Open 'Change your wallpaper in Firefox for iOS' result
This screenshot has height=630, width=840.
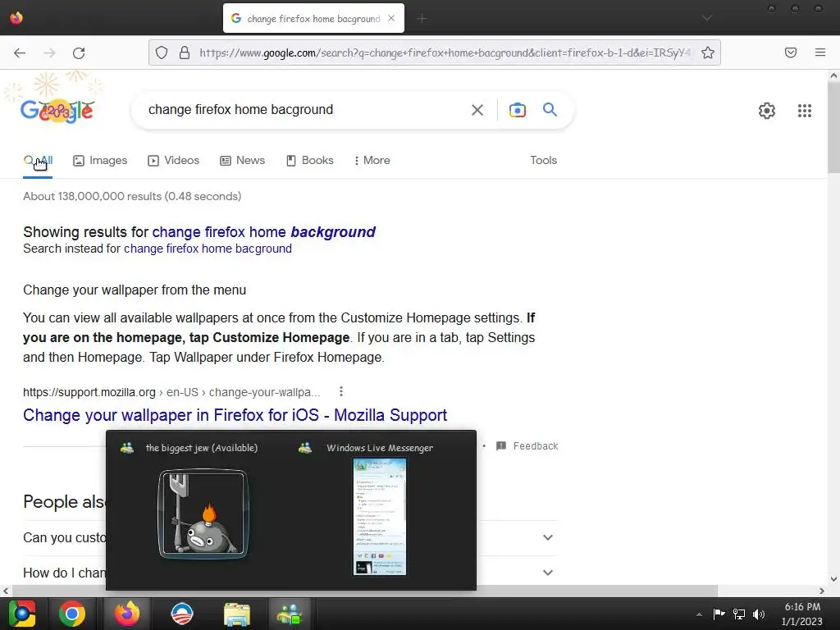tap(235, 415)
